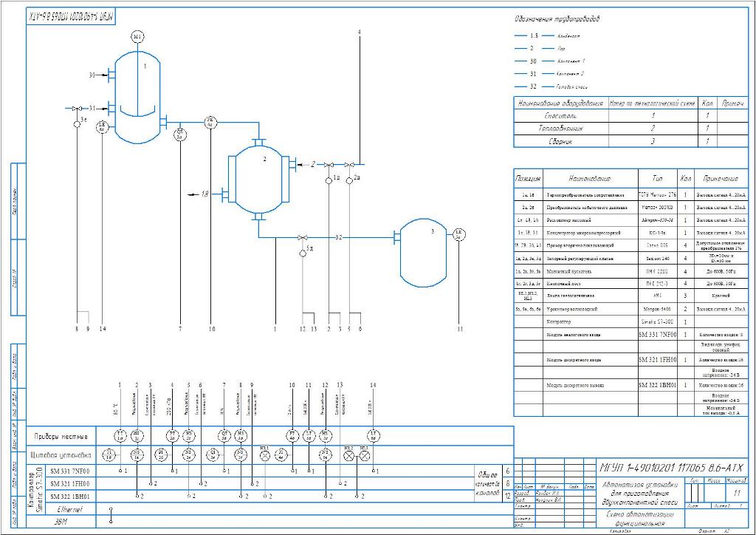Click the 'Обозначения трубопроводов' legend heading

coord(557,19)
